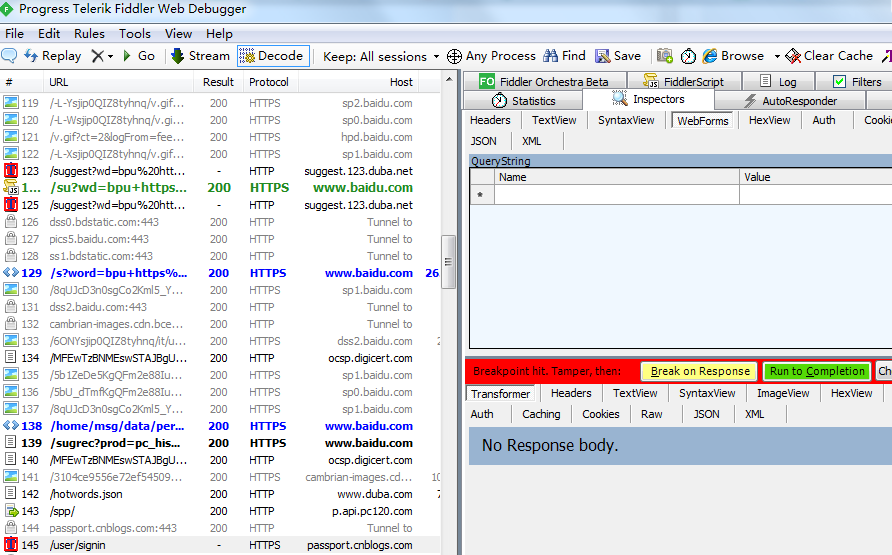Screen dimensions: 892x555
Task: Replay the selected sessions
Action: click(53, 56)
